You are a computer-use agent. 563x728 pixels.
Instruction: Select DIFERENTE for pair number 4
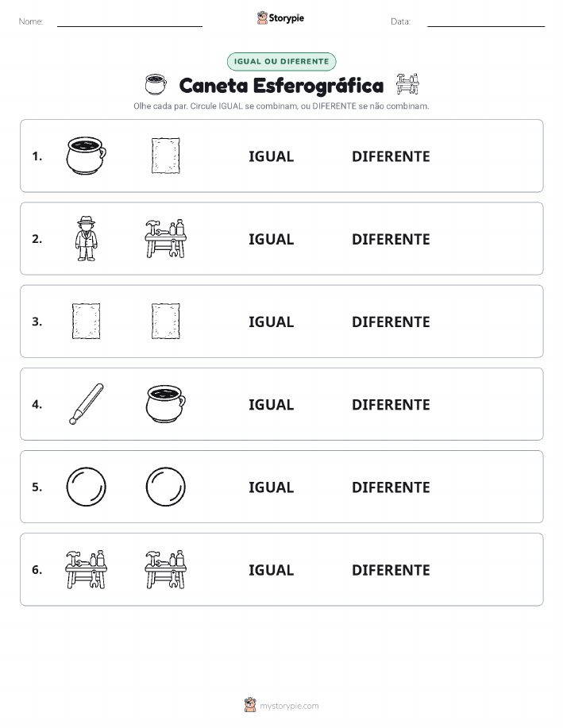[391, 404]
